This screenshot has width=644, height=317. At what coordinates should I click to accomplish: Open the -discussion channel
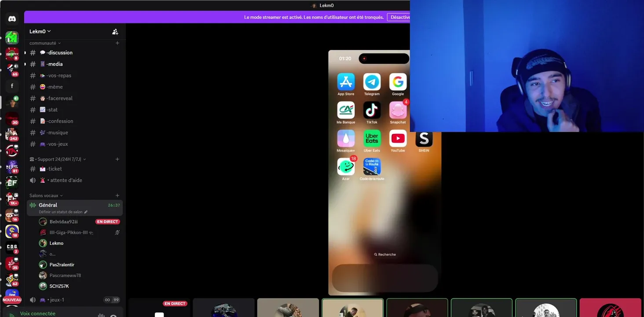pos(75,52)
